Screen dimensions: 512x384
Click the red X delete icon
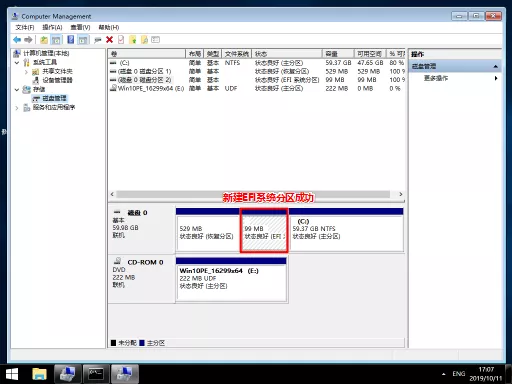[x=109, y=40]
